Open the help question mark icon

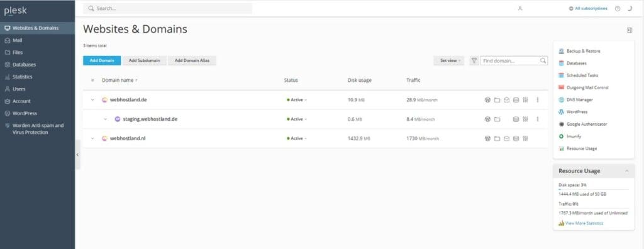click(x=618, y=8)
